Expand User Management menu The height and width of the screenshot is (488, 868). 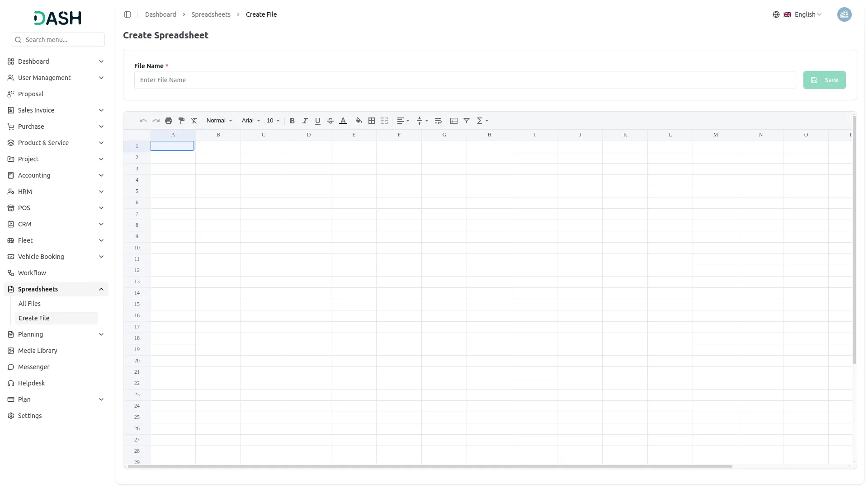pyautogui.click(x=56, y=78)
